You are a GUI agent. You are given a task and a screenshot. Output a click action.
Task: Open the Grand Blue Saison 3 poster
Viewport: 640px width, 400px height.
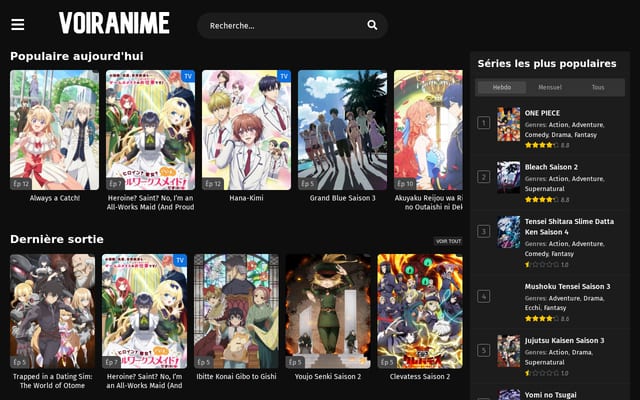tap(342, 130)
